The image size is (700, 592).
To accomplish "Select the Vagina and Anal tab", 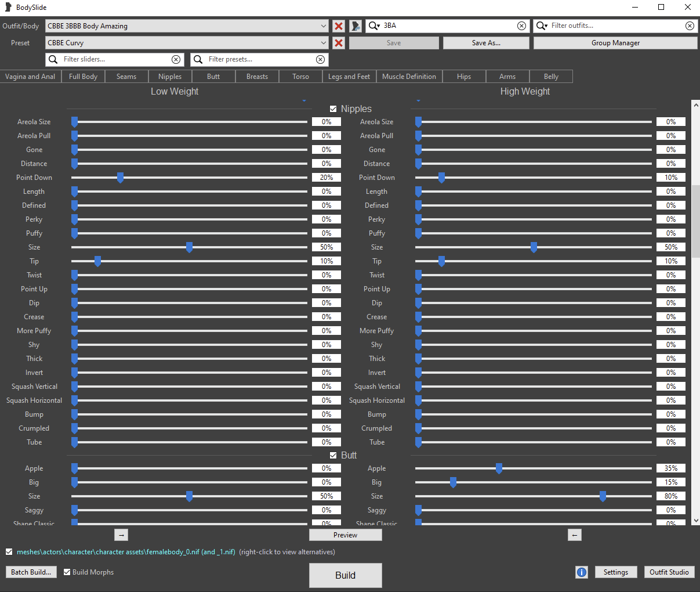I will 30,77.
